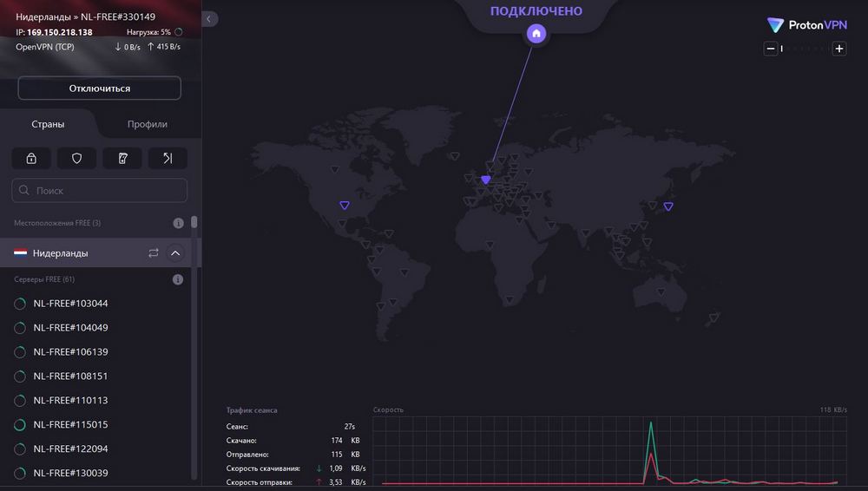Click load circle of NL-FREE#103044
The height and width of the screenshot is (491, 868).
click(x=20, y=304)
